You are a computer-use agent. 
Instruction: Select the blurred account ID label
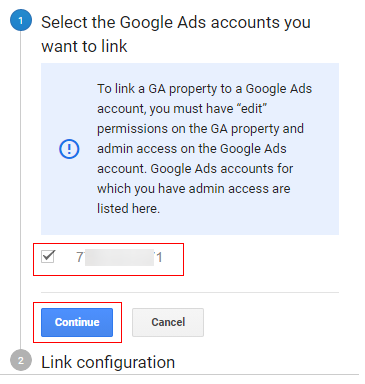click(119, 257)
